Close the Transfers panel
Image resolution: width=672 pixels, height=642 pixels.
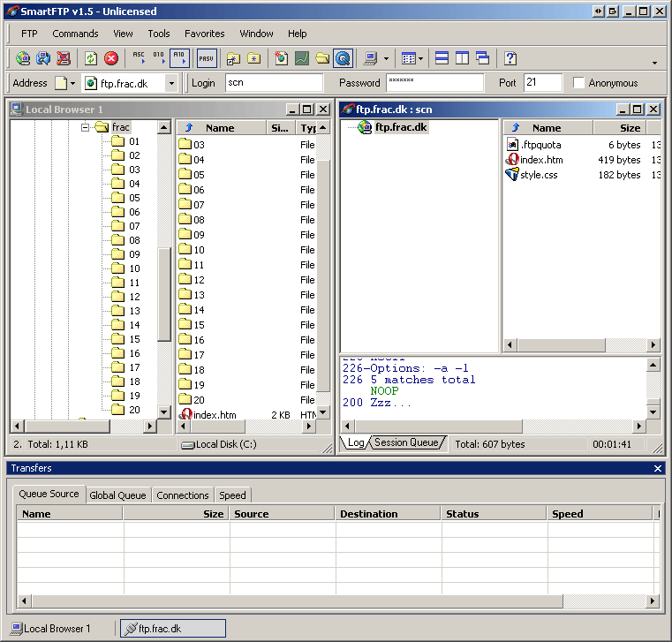pos(658,468)
